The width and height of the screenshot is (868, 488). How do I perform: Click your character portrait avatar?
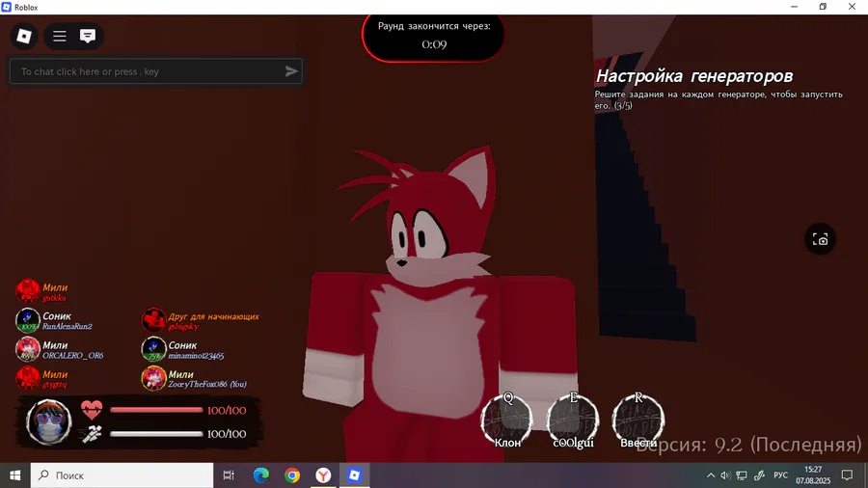[49, 422]
